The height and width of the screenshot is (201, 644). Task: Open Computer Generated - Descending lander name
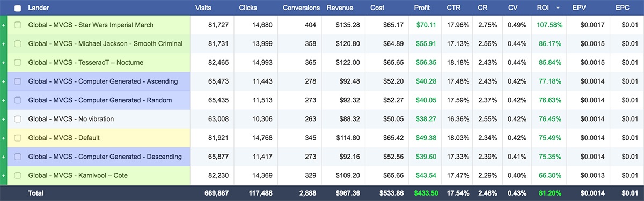105,157
